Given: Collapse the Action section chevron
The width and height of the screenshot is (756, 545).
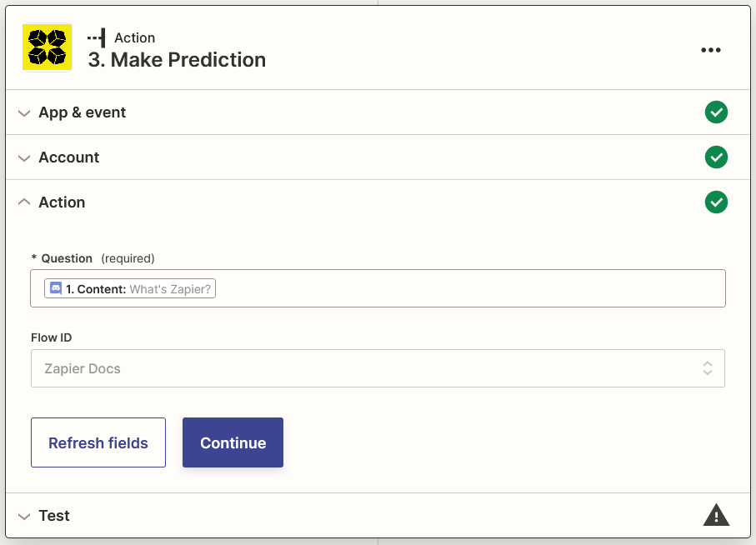Looking at the screenshot, I should 23,202.
